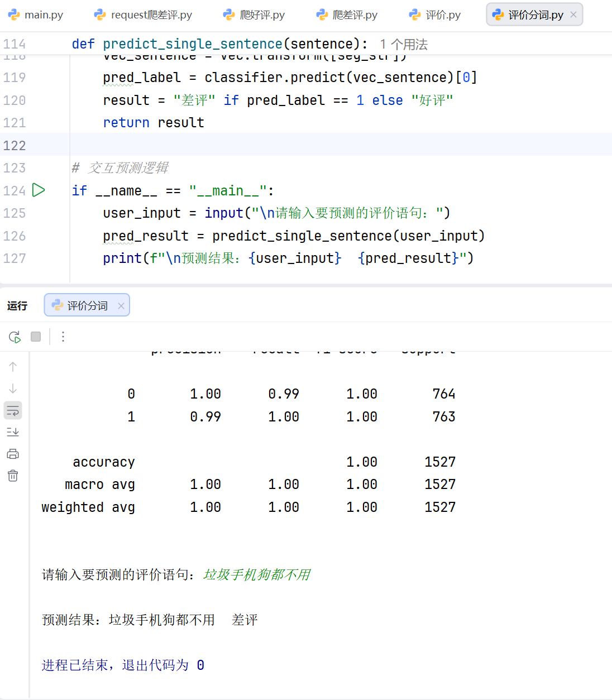Click the comment '# 交互预测逻辑'
The image size is (612, 700).
(x=120, y=168)
